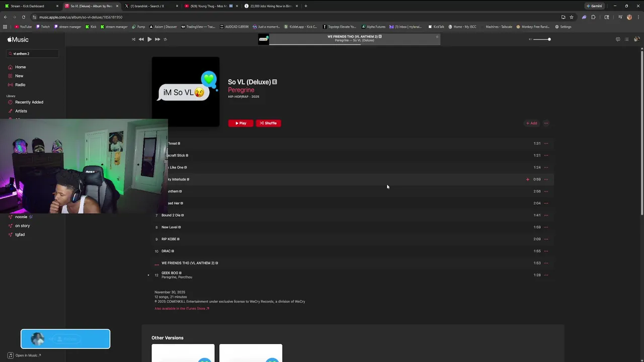Viewport: 644px width, 362px height.
Task: Open Also available in the iTunes Store link
Action: tap(182, 309)
